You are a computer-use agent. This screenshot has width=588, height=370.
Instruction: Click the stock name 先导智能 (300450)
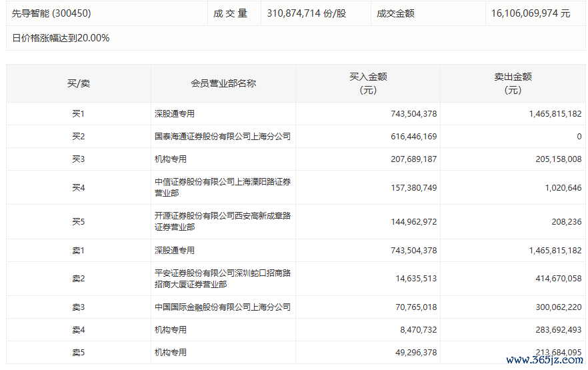[51, 13]
